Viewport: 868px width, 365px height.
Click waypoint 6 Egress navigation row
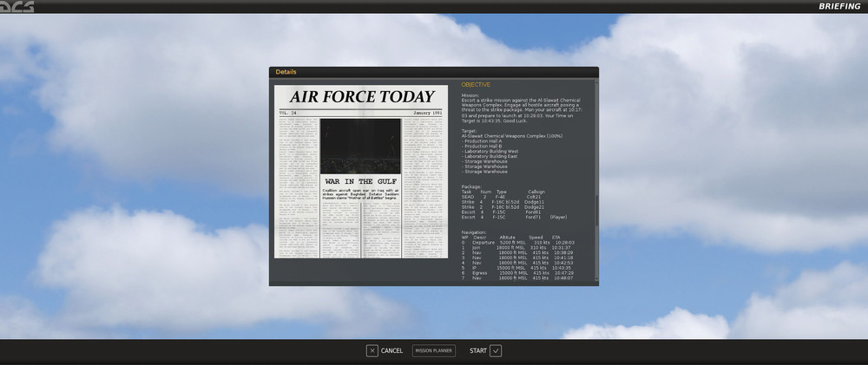517,272
